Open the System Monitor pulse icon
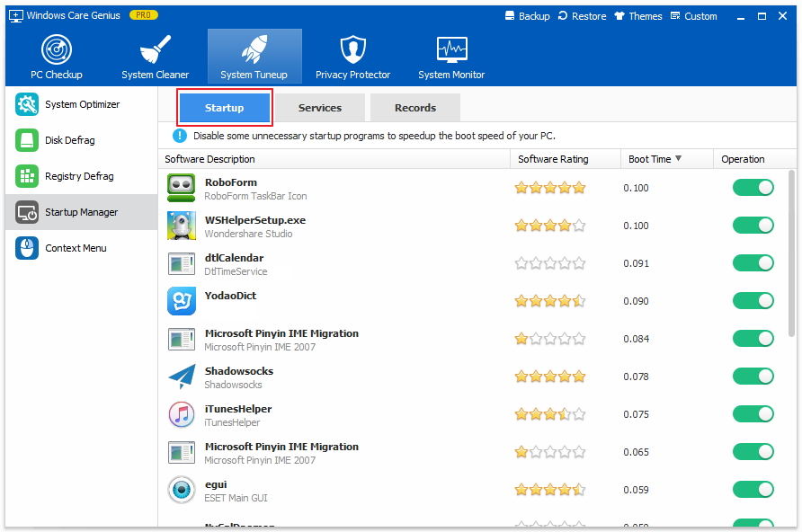The image size is (802, 532). pyautogui.click(x=451, y=49)
